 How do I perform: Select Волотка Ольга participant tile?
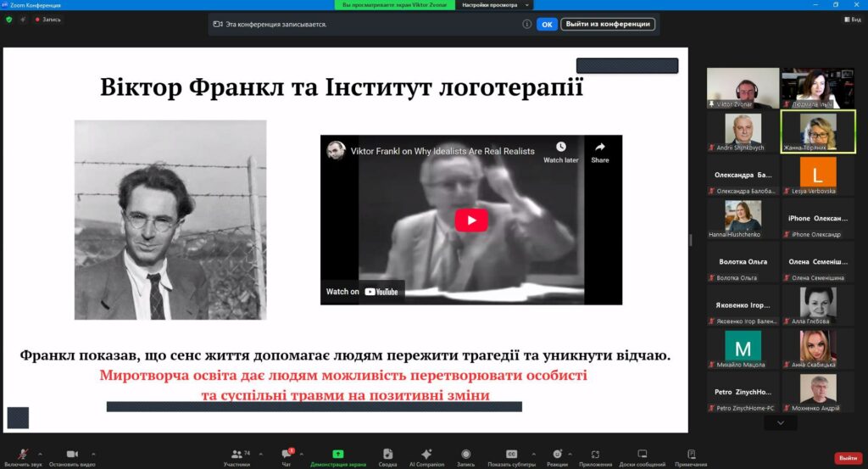pyautogui.click(x=743, y=262)
